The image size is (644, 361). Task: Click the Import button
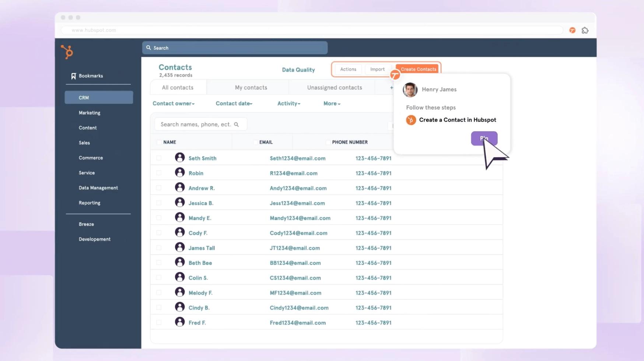pyautogui.click(x=377, y=69)
